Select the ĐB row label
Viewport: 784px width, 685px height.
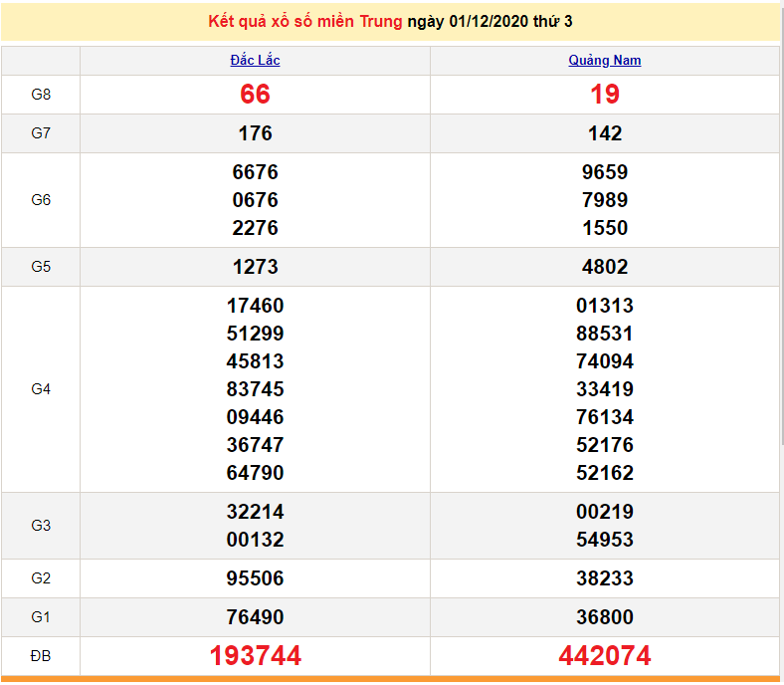pos(41,656)
